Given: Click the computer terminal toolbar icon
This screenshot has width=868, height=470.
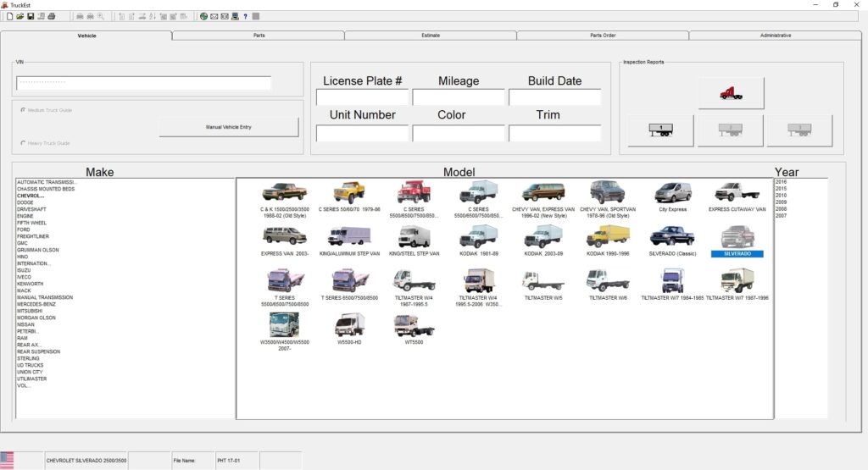Looking at the screenshot, I should (236, 17).
